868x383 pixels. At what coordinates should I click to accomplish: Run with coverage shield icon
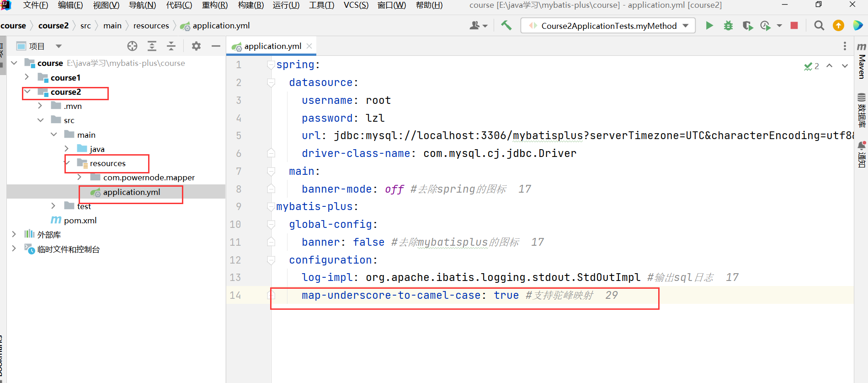[747, 26]
